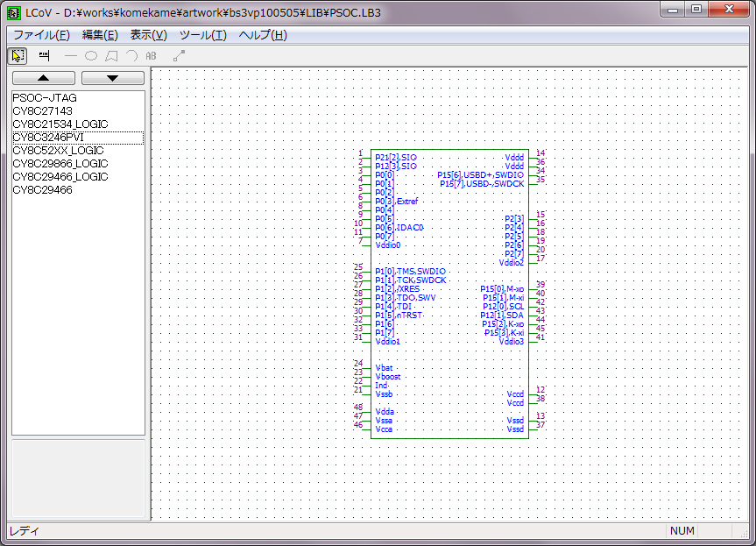Image resolution: width=756 pixels, height=546 pixels.
Task: Click the Vdda pin label
Action: coord(385,411)
